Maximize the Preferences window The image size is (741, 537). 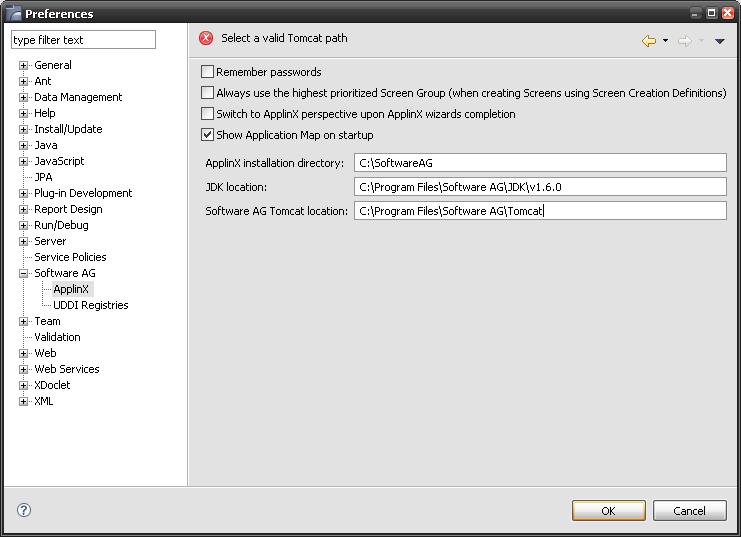[x=711, y=13]
